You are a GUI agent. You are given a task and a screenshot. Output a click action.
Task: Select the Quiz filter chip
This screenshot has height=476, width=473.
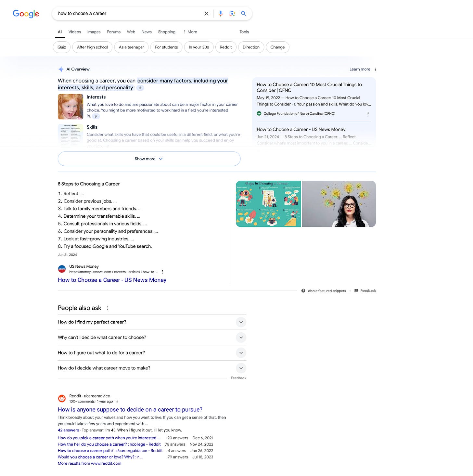point(62,47)
